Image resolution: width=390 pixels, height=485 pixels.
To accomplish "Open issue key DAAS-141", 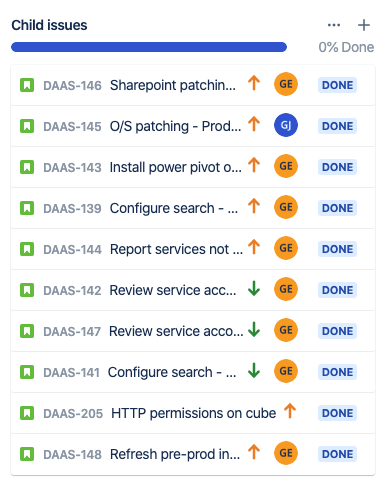I will pyautogui.click(x=72, y=373).
